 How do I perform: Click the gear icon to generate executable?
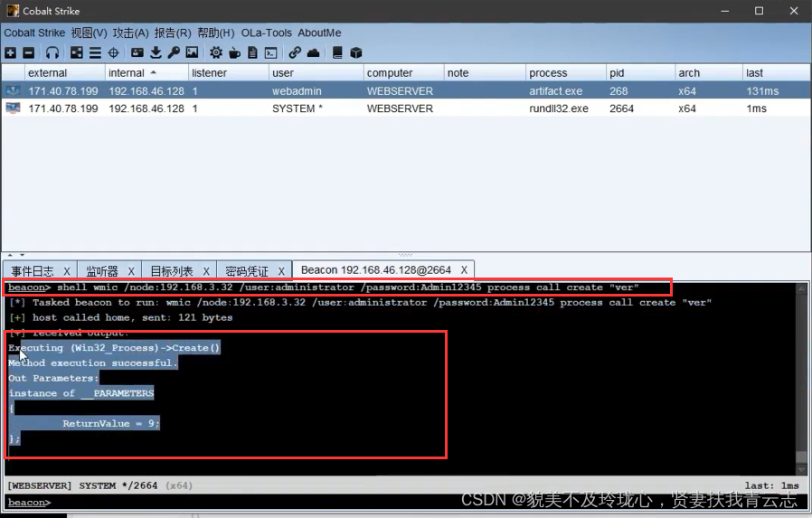tap(216, 52)
